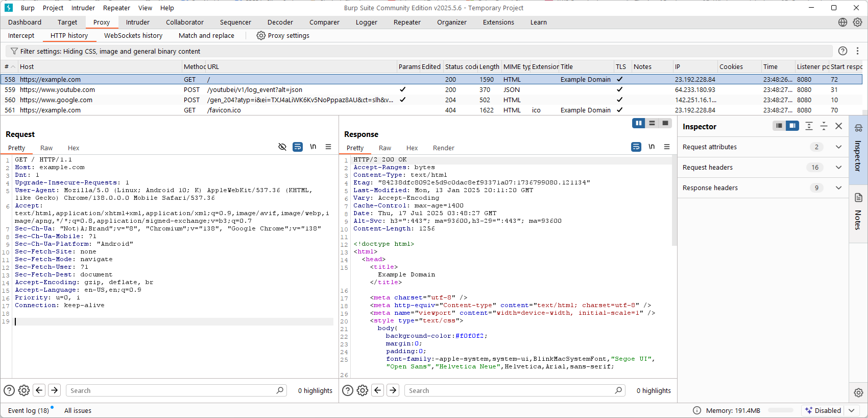The image size is (868, 418).
Task: Open the Intercept sub-tab
Action: click(21, 35)
